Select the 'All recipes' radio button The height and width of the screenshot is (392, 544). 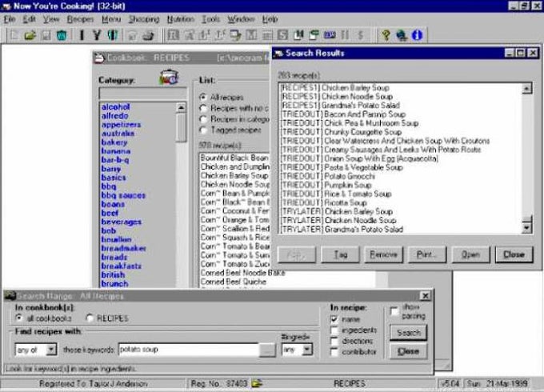(203, 97)
